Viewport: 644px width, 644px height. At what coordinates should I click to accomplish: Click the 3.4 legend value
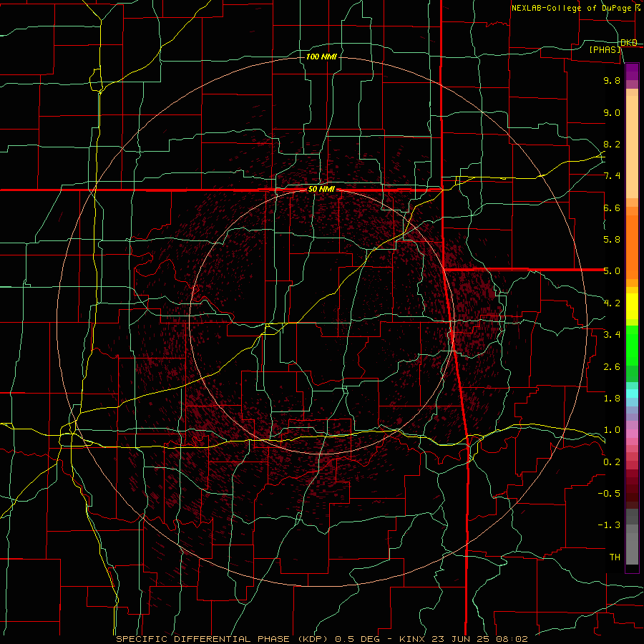(x=612, y=335)
